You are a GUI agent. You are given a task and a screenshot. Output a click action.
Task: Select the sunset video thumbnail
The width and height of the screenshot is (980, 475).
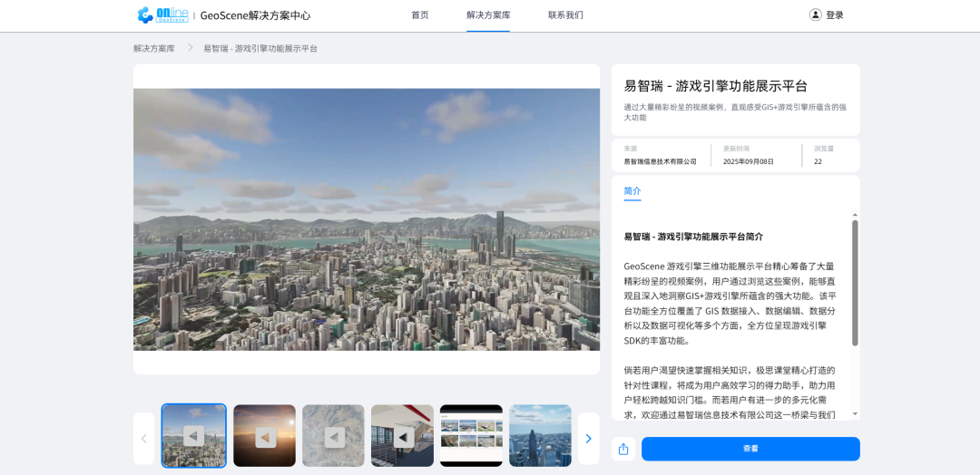tap(264, 436)
